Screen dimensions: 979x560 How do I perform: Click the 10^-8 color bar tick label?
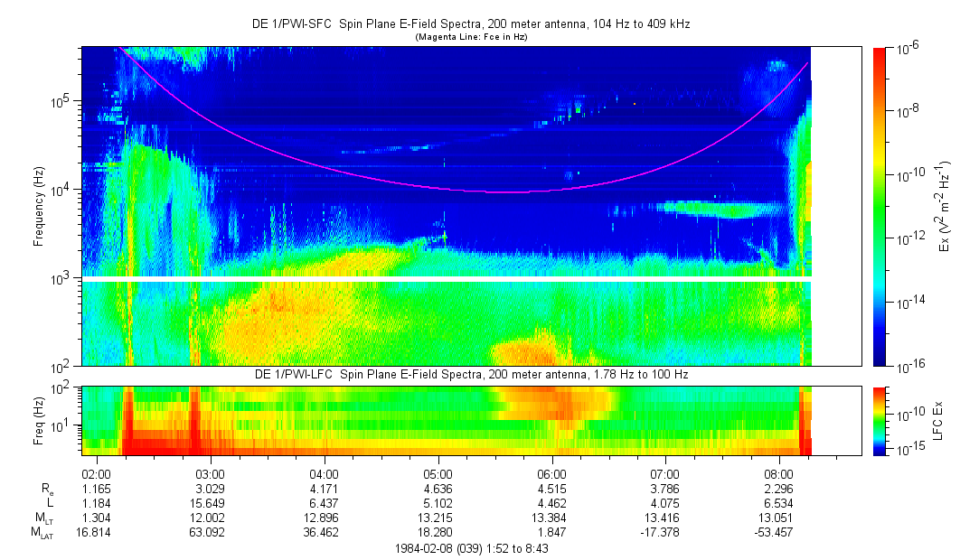coord(906,112)
